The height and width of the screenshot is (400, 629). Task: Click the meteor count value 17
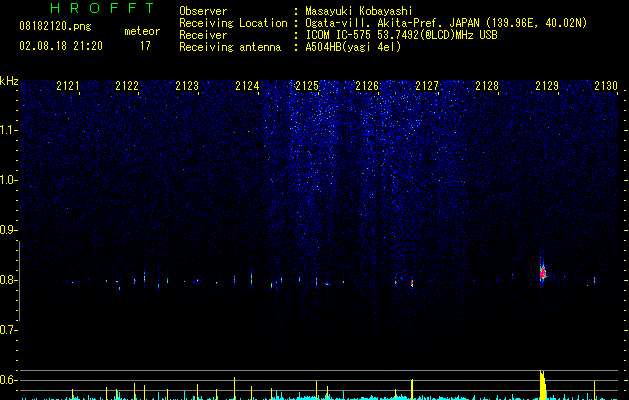145,46
